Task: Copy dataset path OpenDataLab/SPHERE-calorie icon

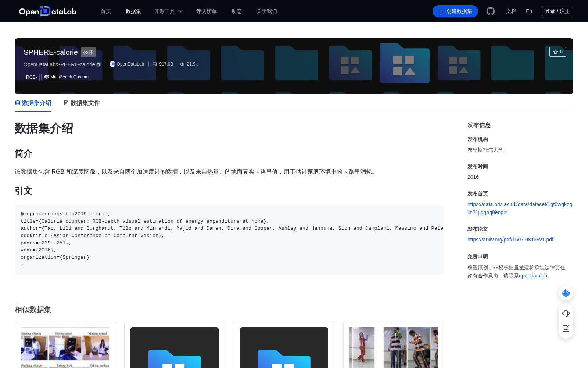Action: click(x=98, y=64)
